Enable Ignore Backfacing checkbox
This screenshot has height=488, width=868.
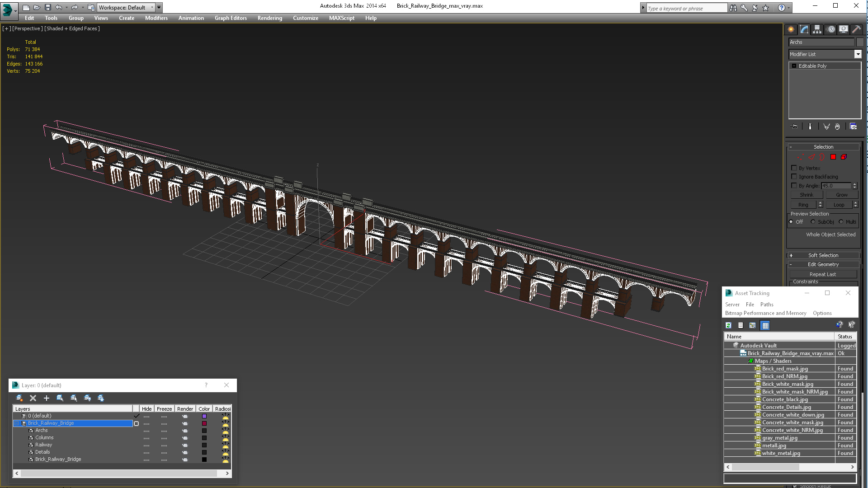click(x=794, y=176)
